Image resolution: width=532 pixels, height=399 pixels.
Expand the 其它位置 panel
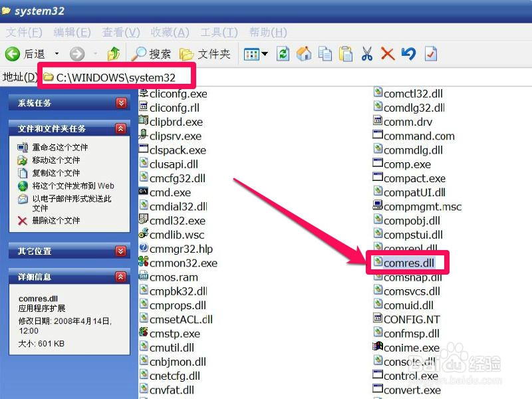121,251
